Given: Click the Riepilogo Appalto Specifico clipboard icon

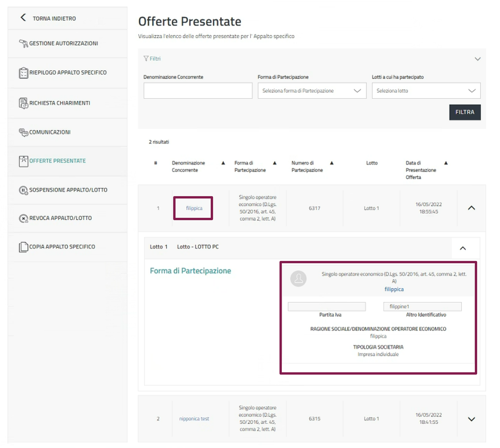Looking at the screenshot, I should (x=23, y=73).
